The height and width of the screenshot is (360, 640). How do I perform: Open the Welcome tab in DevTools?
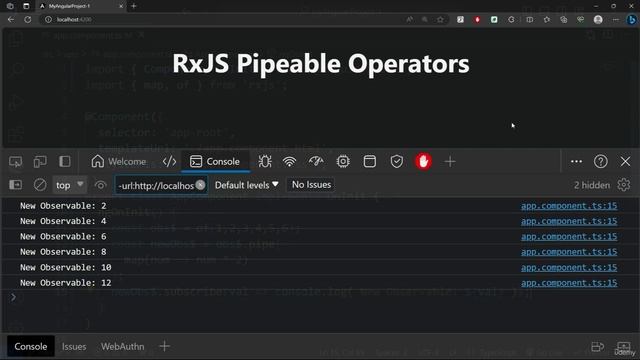tap(118, 162)
